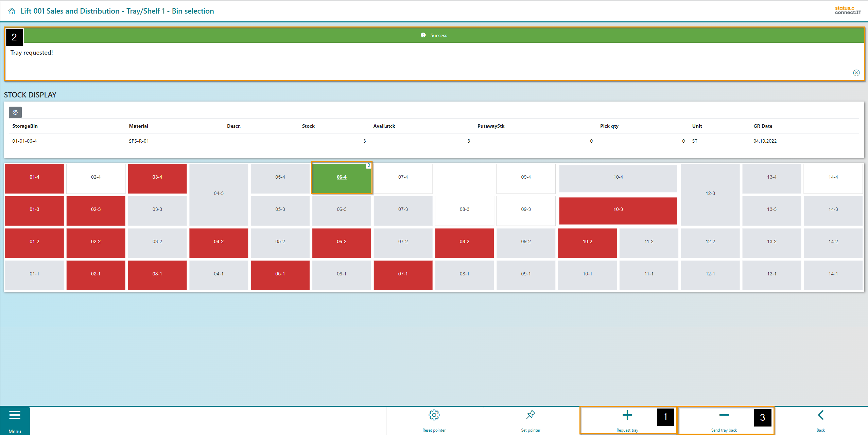Select red bin 07-1
868x435 pixels.
click(x=403, y=274)
